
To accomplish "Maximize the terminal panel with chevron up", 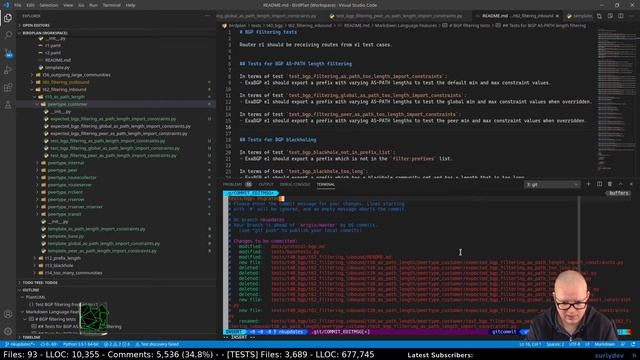I will click(620, 184).
